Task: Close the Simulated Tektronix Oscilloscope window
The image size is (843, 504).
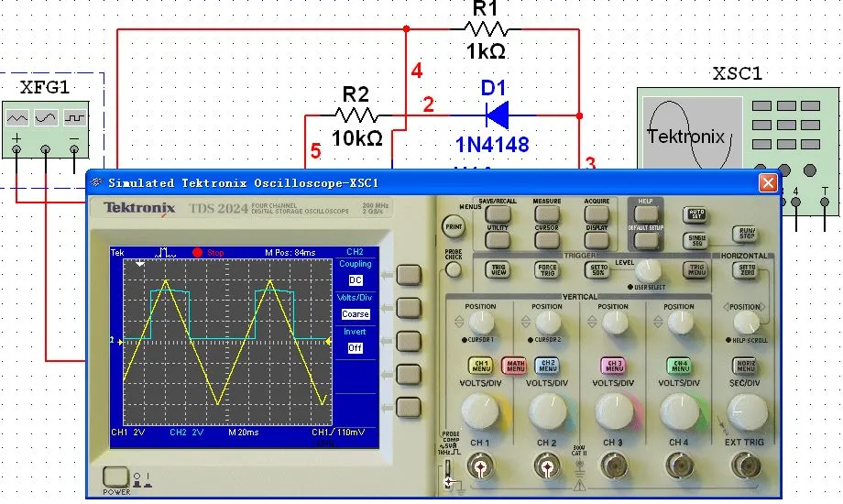Action: coord(768,183)
